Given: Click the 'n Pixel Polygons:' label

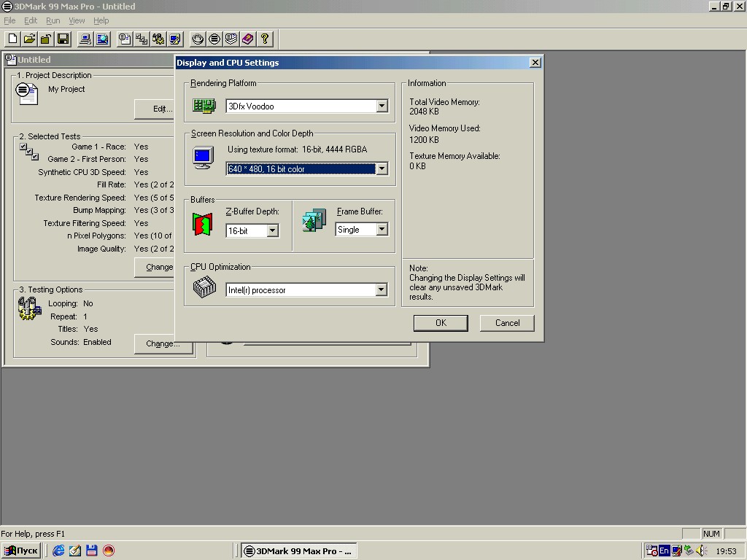Looking at the screenshot, I should tap(97, 236).
